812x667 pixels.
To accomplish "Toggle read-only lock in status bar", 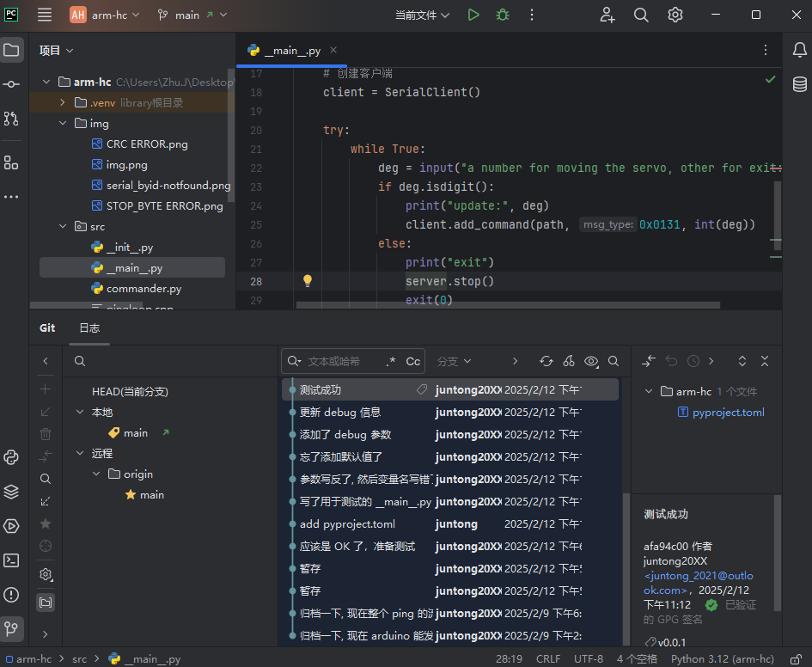I will coord(797,658).
